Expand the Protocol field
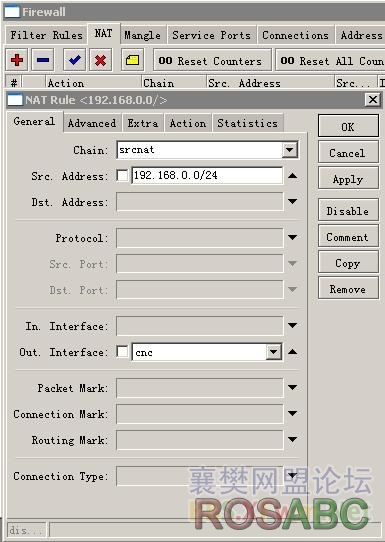The width and height of the screenshot is (385, 542). (x=292, y=237)
